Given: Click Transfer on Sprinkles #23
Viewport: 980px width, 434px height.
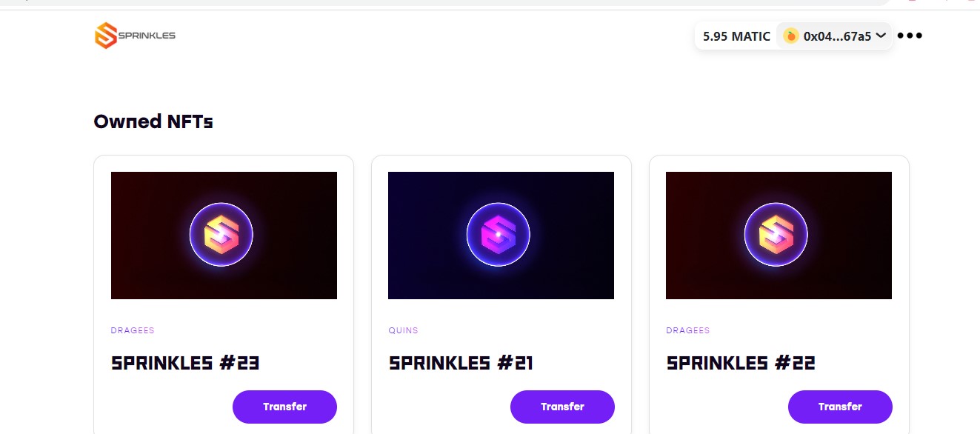Looking at the screenshot, I should coord(284,407).
